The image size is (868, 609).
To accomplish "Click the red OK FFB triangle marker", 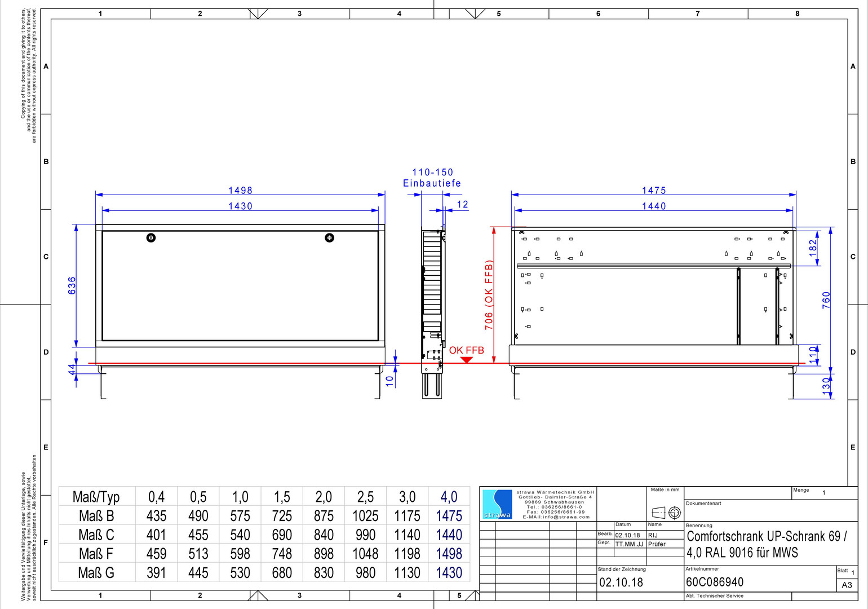I will pos(466,360).
